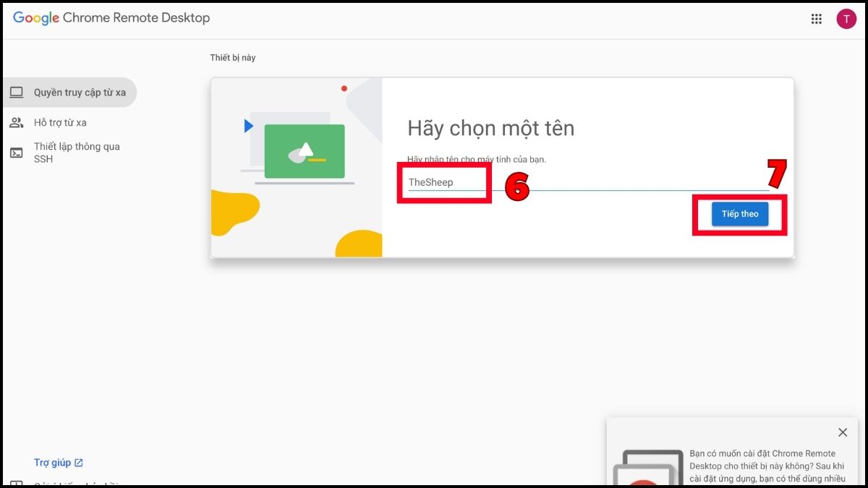Click the people icon beside Hỗ trợ từ xa
The width and height of the screenshot is (868, 488).
(x=16, y=123)
